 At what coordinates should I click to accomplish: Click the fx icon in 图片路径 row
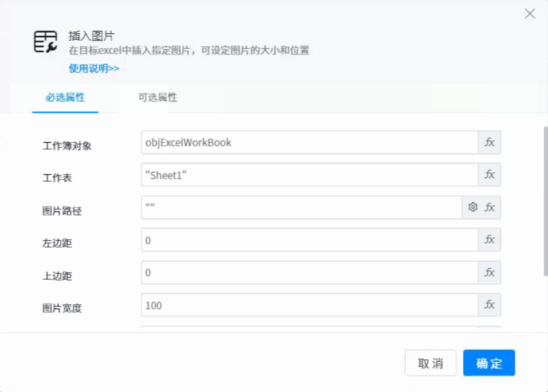click(x=490, y=207)
